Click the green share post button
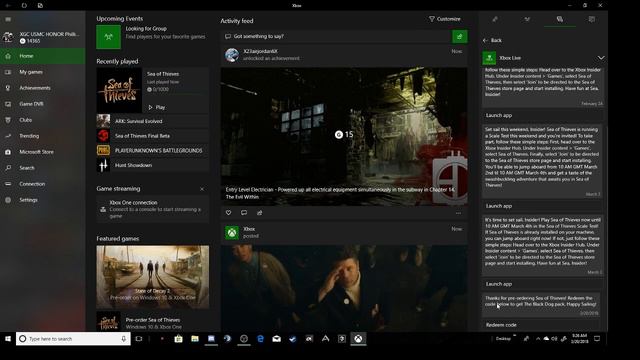The width and height of the screenshot is (640, 360). [x=460, y=36]
